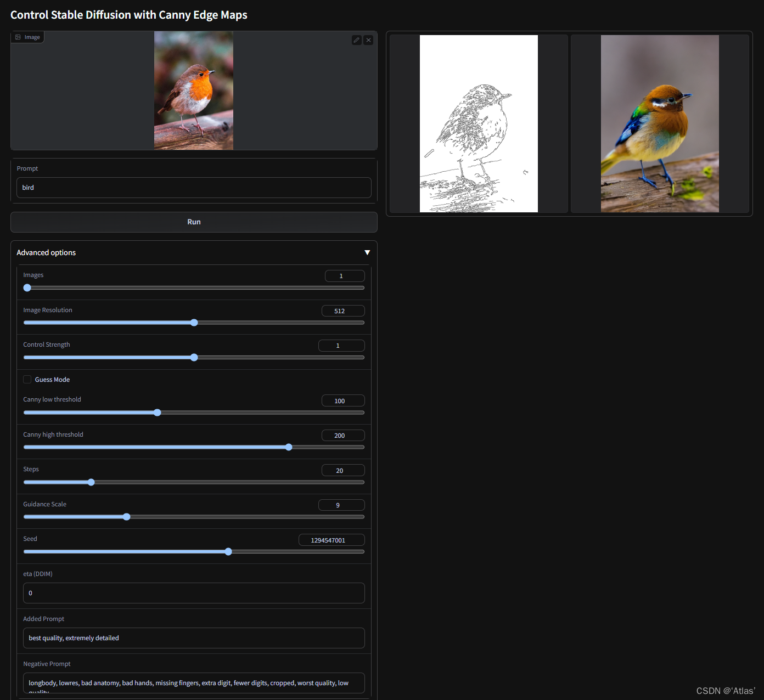Click the Prompt text field containing bird
Image resolution: width=764 pixels, height=700 pixels.
click(x=194, y=188)
